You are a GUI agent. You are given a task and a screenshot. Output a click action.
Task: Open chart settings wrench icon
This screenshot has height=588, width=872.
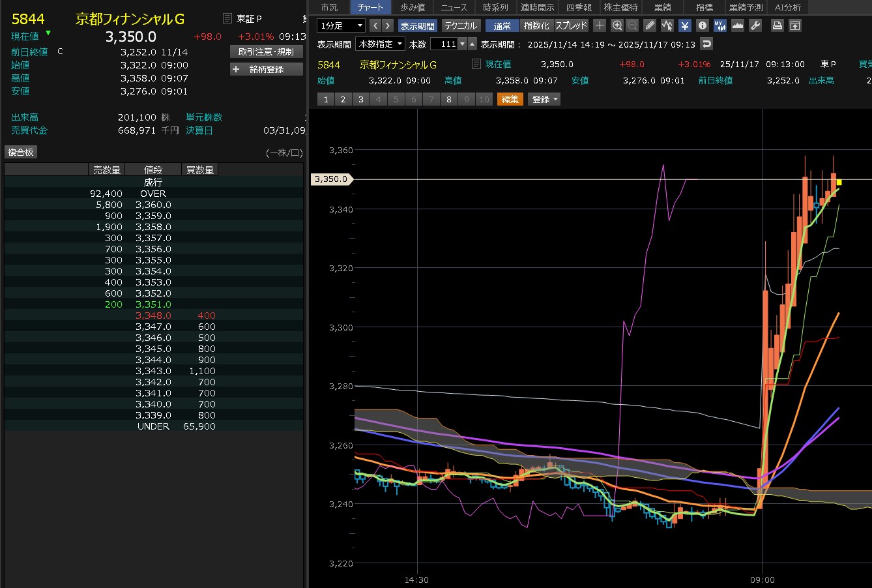[755, 25]
